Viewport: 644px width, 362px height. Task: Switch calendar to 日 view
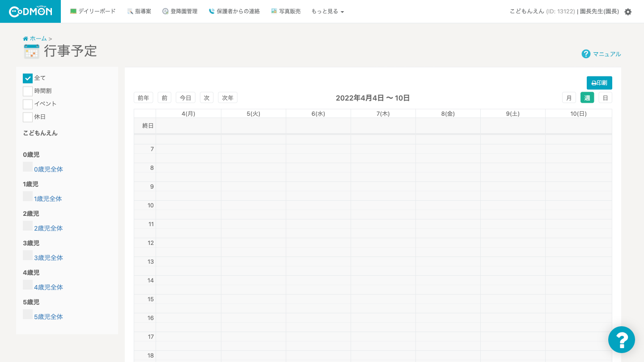(x=605, y=98)
